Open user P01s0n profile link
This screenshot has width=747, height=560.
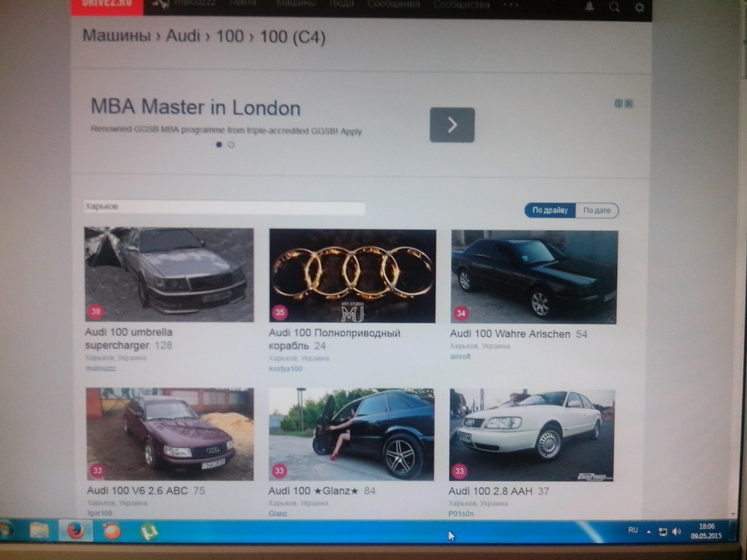(x=461, y=514)
